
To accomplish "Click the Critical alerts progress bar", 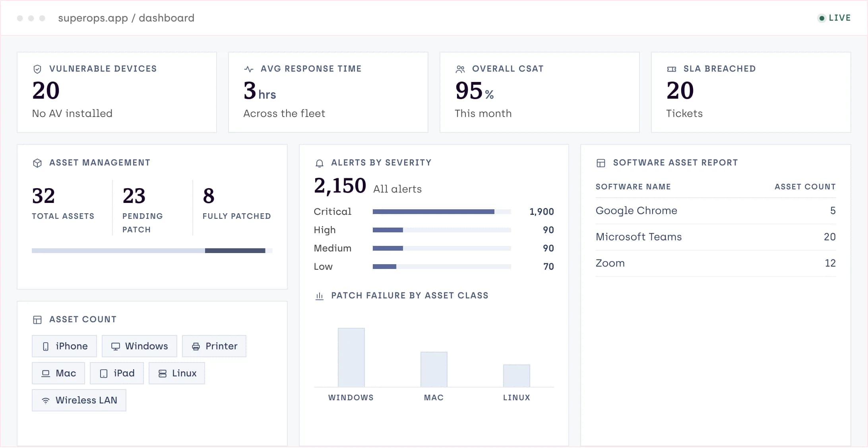I will pos(442,212).
